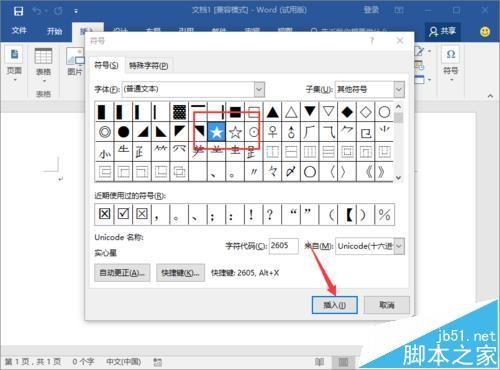
Task: Click 第1页,共1页 page indicator
Action: (x=33, y=362)
